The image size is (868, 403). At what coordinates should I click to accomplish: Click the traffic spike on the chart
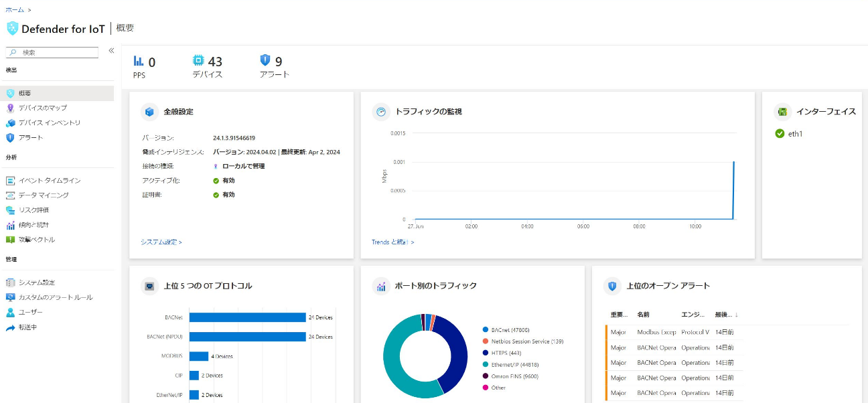point(734,189)
